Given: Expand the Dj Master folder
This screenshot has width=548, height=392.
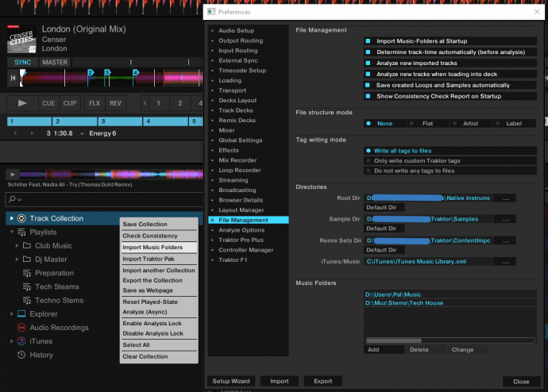Looking at the screenshot, I should click(17, 259).
